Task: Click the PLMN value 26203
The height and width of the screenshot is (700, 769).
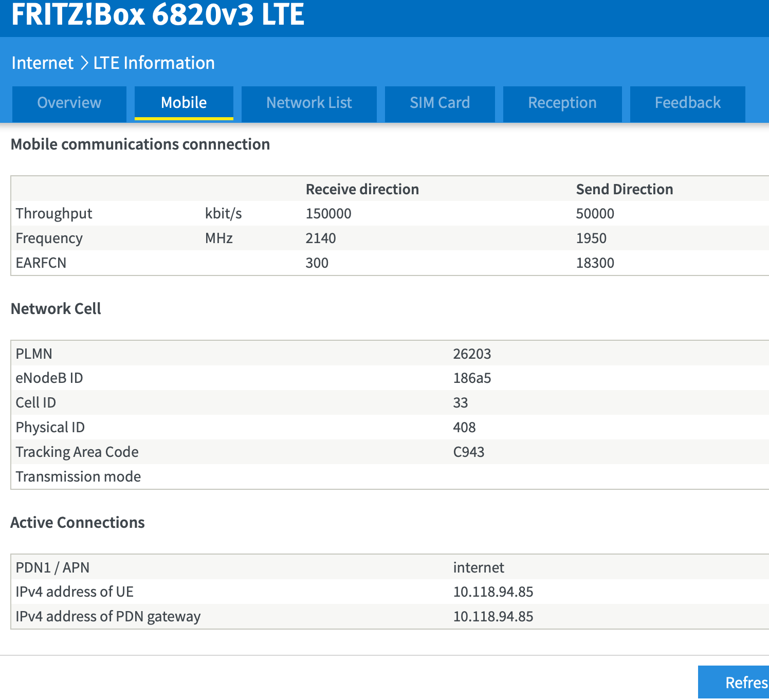Action: [472, 354]
